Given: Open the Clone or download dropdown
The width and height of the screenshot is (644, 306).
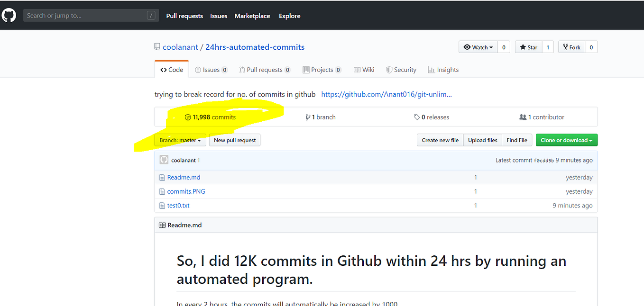Looking at the screenshot, I should tap(566, 140).
